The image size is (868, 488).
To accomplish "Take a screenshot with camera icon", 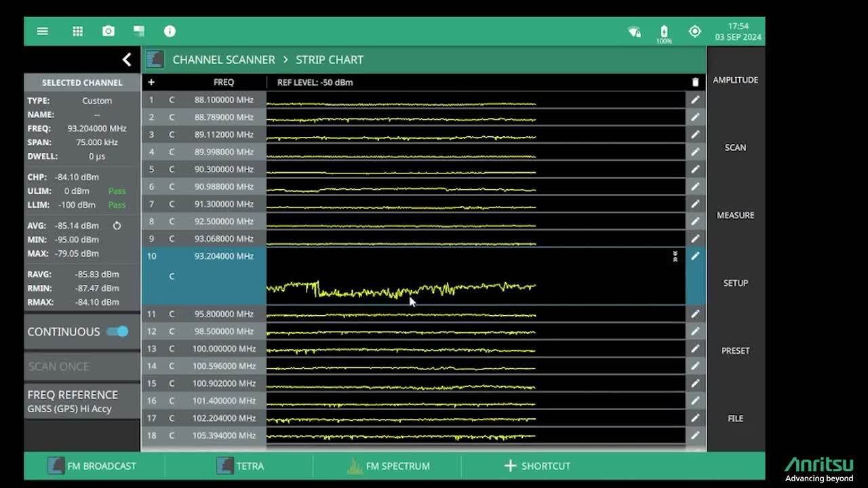I will (x=108, y=31).
